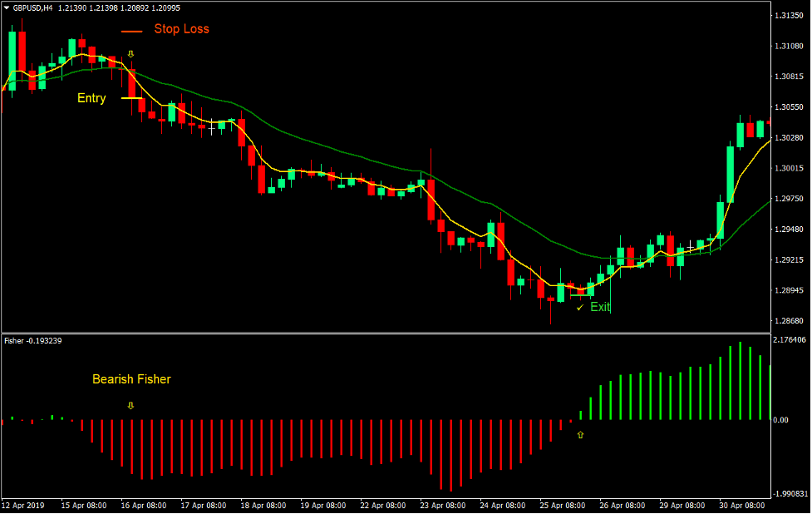The width and height of the screenshot is (812, 514).
Task: Click the Bearish Fisher signal arrow on the indicator
Action: point(130,407)
